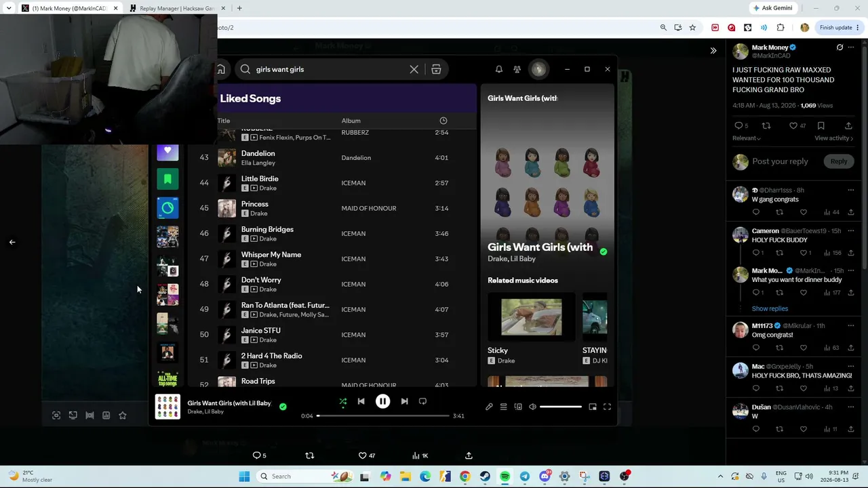Image resolution: width=868 pixels, height=488 pixels.
Task: Like Mark Money's post in the side panel
Action: click(793, 125)
